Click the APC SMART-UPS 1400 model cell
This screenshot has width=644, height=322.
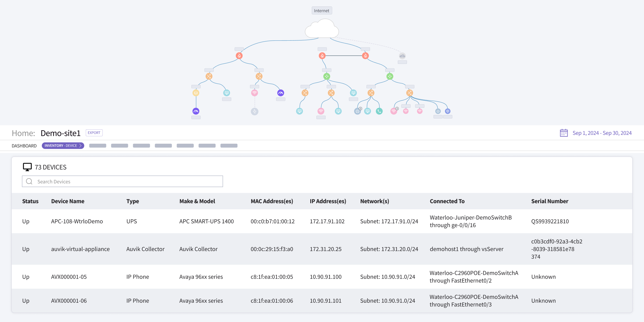pyautogui.click(x=206, y=221)
